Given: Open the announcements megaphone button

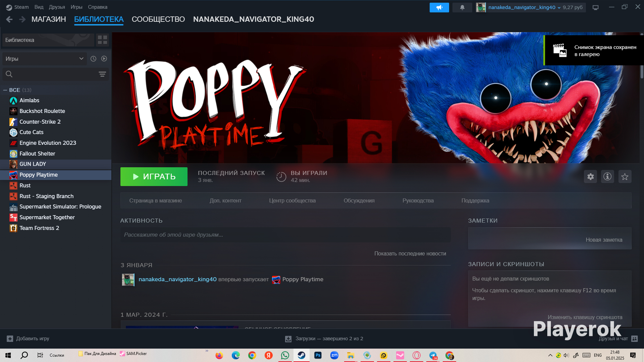Looking at the screenshot, I should (439, 7).
